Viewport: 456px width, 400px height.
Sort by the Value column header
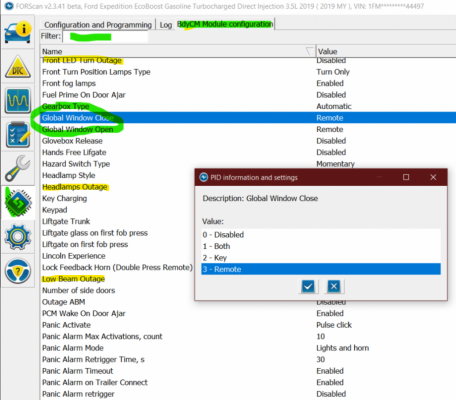click(x=386, y=52)
